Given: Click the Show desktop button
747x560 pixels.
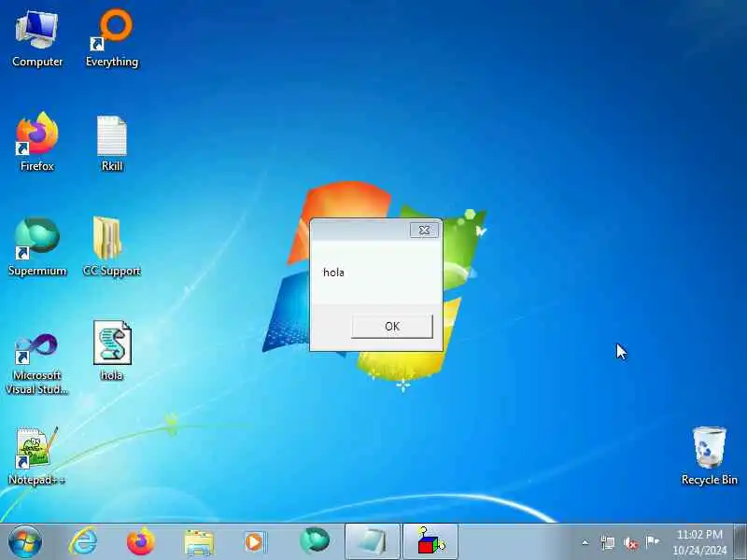Looking at the screenshot, I should pyautogui.click(x=740, y=542).
